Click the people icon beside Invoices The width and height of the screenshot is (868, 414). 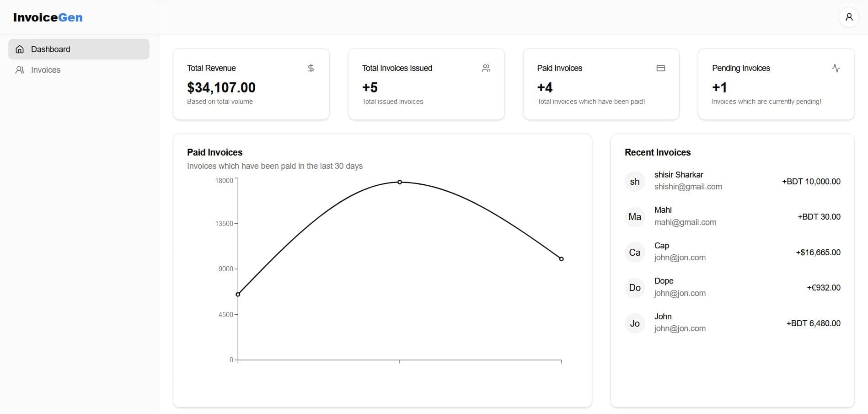click(20, 70)
